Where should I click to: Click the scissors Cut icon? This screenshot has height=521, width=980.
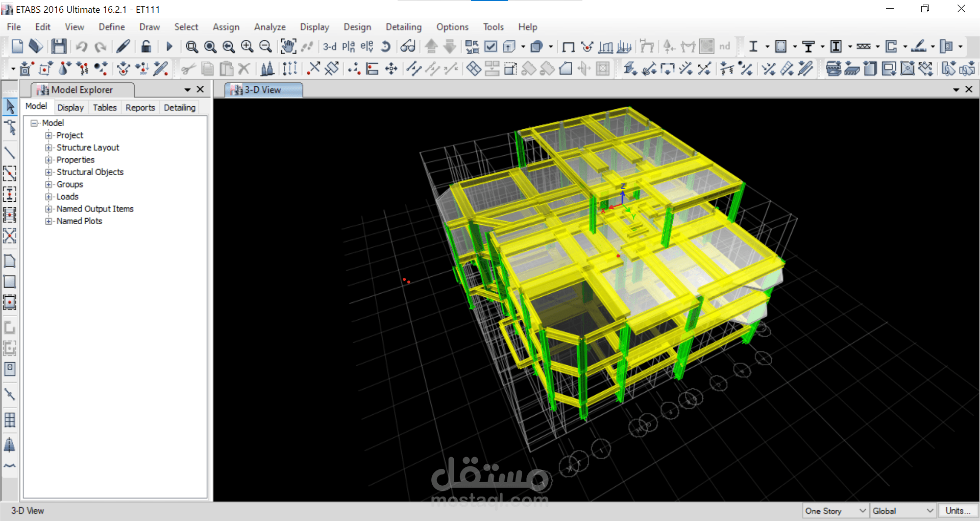pyautogui.click(x=189, y=68)
